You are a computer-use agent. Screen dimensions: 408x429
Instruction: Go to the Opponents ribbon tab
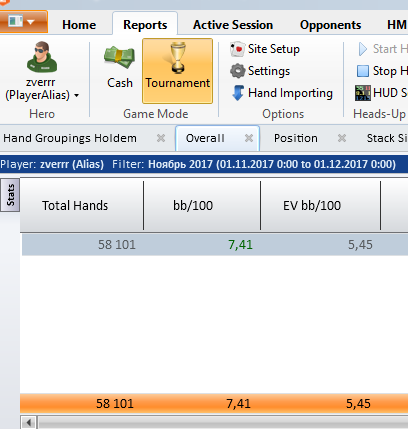(330, 25)
